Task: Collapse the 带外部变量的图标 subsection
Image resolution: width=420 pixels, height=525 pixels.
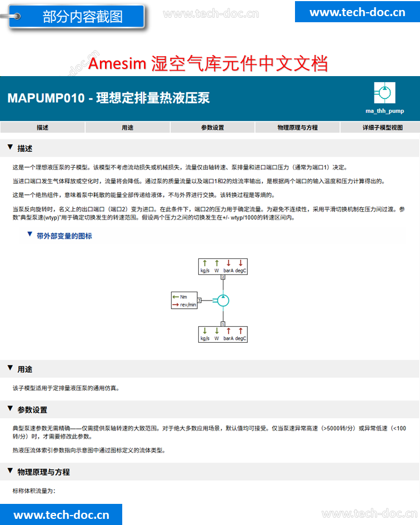Action: pos(30,234)
